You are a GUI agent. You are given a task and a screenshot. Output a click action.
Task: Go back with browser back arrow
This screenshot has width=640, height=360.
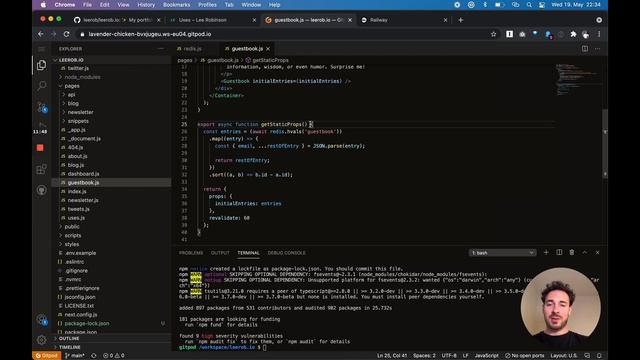click(x=41, y=34)
